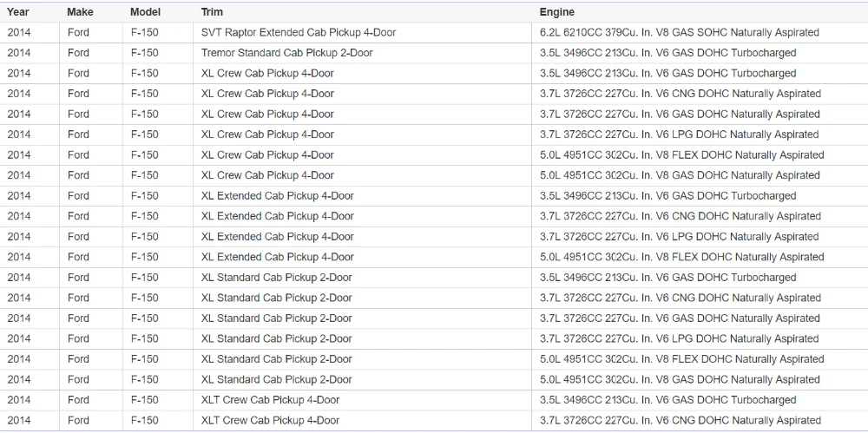Click XL Extended Cab's V6 CNG engine cell
868x433 pixels.
pyautogui.click(x=680, y=216)
